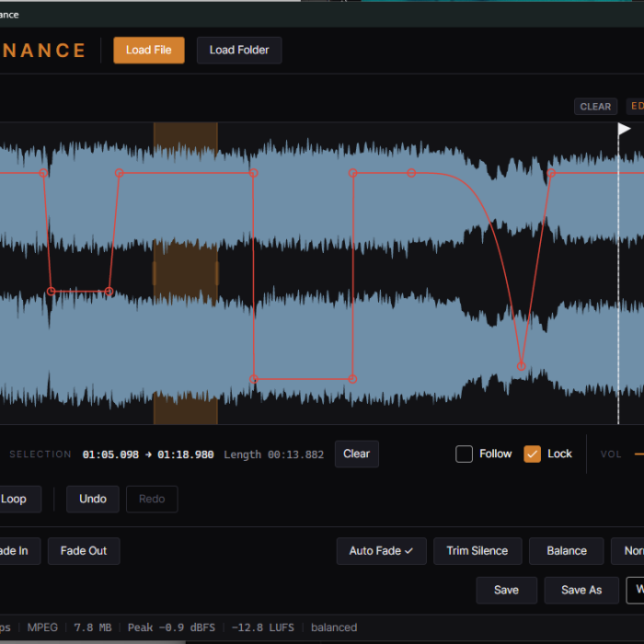Image resolution: width=644 pixels, height=644 pixels.
Task: Open the Load Folder dialog
Action: 239,50
